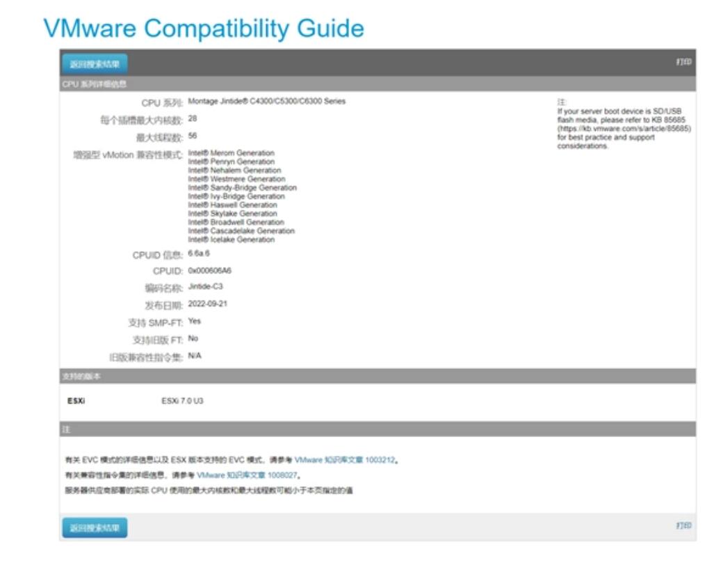This screenshot has width=728, height=563.
Task: Click the bottom 返回搜索结果 button
Action: tap(95, 528)
